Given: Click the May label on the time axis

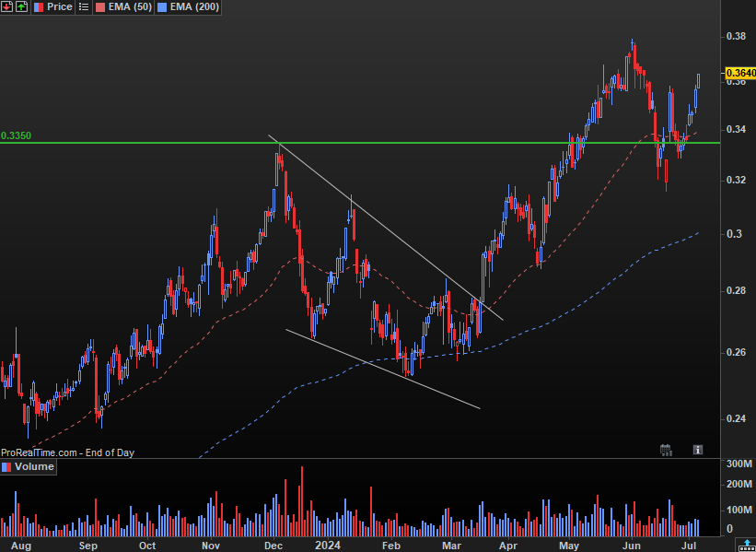Looking at the screenshot, I should pos(569,546).
